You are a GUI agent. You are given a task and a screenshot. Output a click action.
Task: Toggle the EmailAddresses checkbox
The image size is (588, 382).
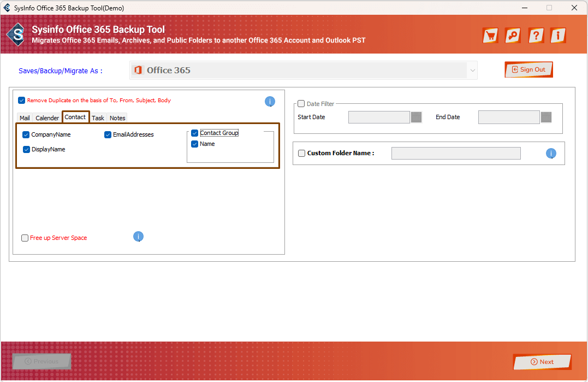tap(108, 135)
